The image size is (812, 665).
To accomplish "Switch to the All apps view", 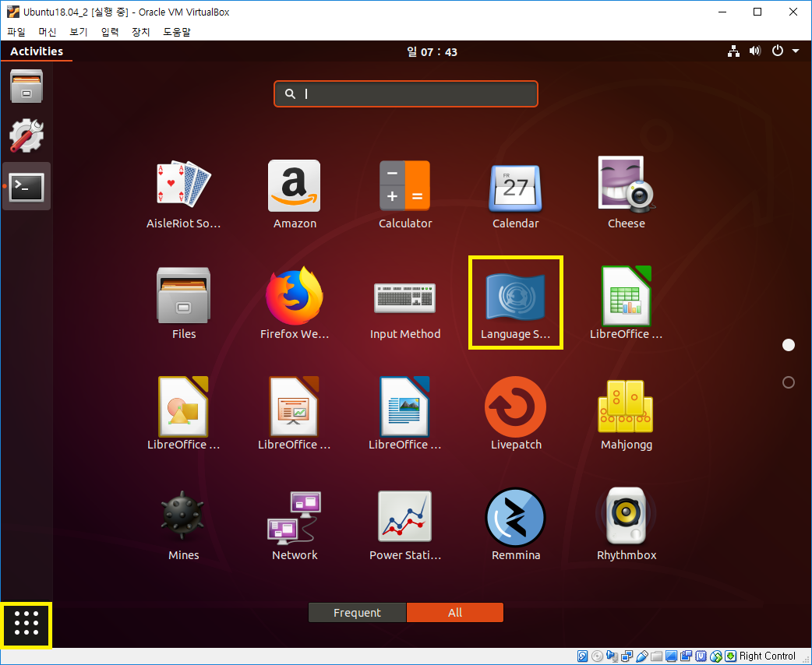I will tap(454, 613).
